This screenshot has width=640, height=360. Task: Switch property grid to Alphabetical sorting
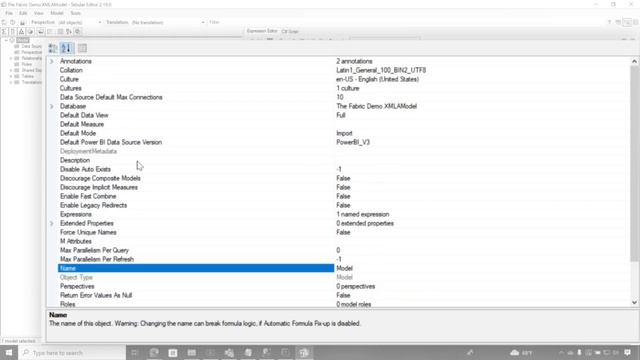click(x=67, y=48)
